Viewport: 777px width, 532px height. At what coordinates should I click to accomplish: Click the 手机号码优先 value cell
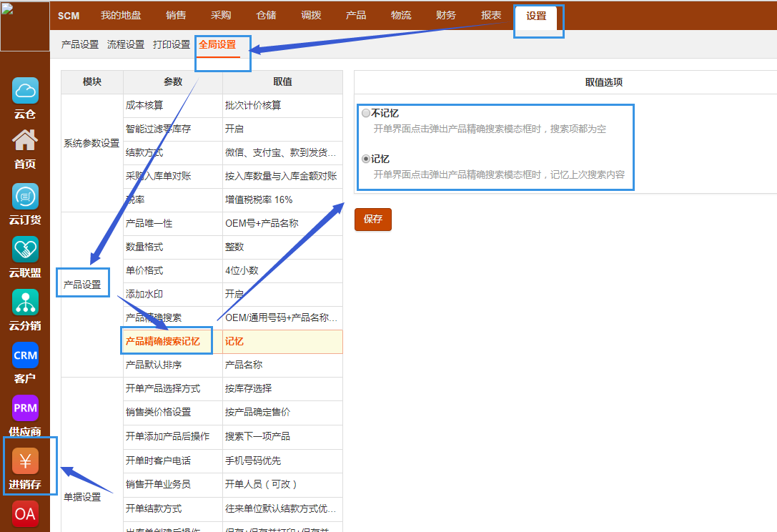coord(282,461)
